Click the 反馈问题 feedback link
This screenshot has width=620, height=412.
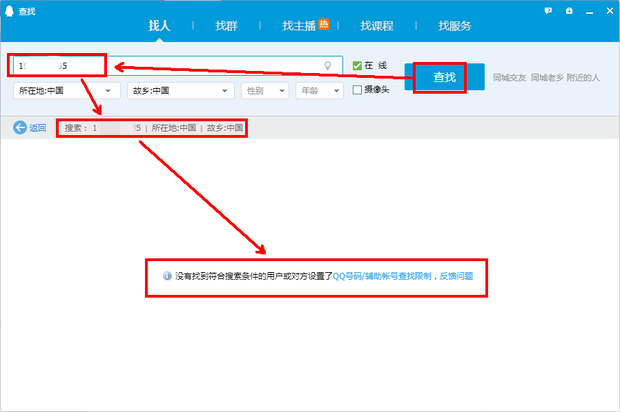click(456, 275)
